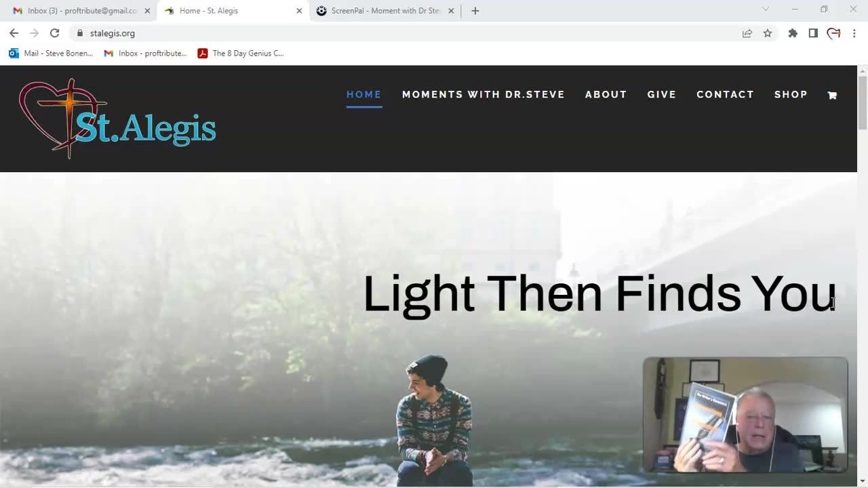Open the shopping cart icon
868x488 pixels.
pos(832,96)
